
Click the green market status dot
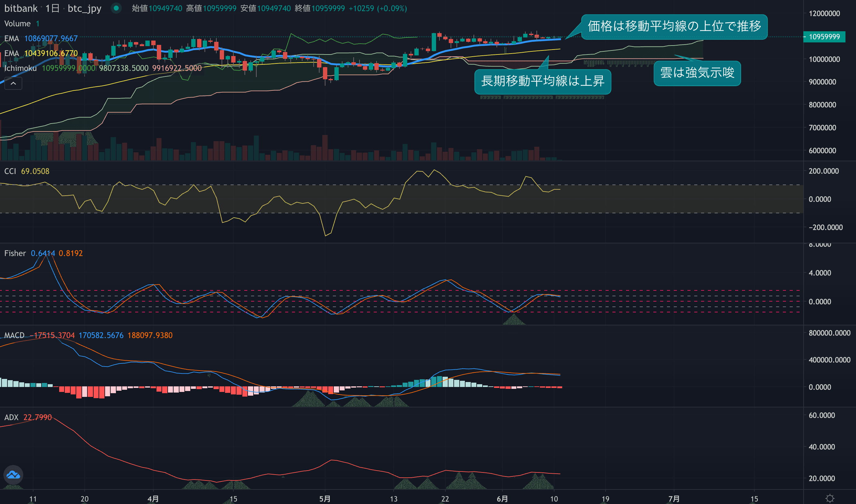[x=116, y=8]
